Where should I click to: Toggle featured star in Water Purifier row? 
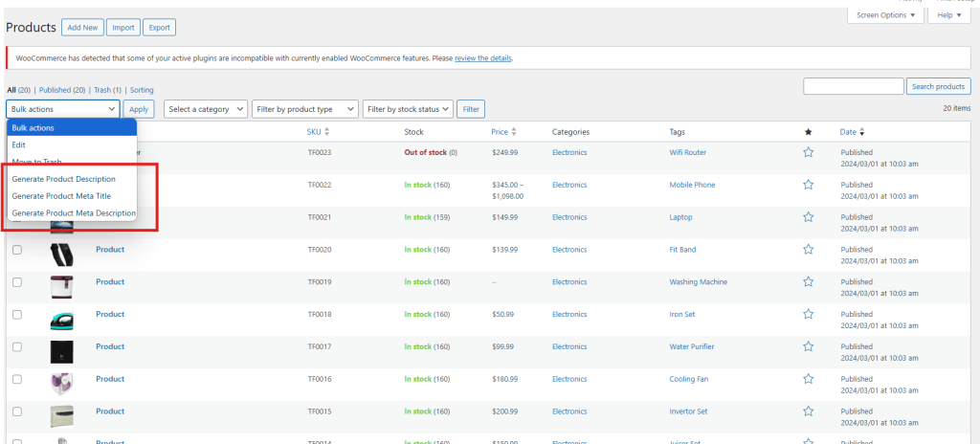tap(808, 346)
